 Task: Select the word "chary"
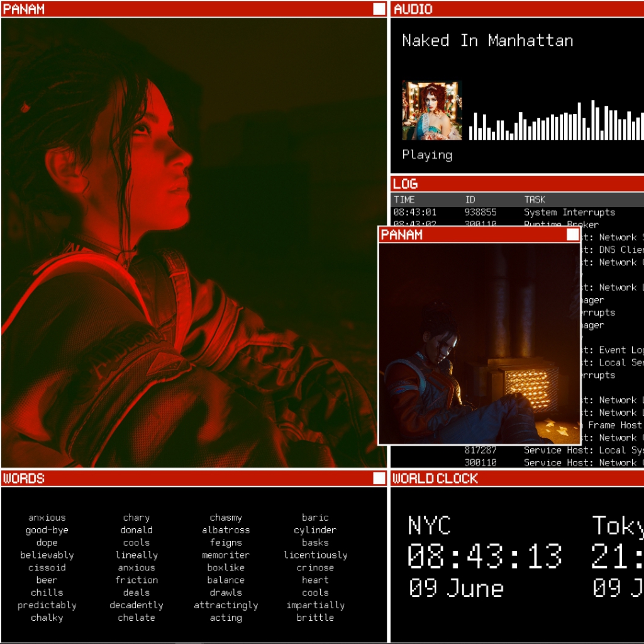click(x=136, y=518)
